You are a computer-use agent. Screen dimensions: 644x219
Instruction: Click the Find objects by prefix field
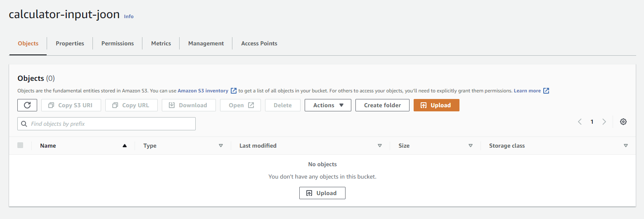point(107,124)
